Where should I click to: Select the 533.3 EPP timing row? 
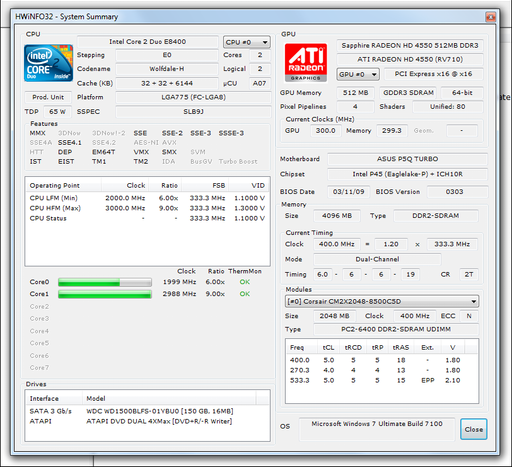click(382, 380)
